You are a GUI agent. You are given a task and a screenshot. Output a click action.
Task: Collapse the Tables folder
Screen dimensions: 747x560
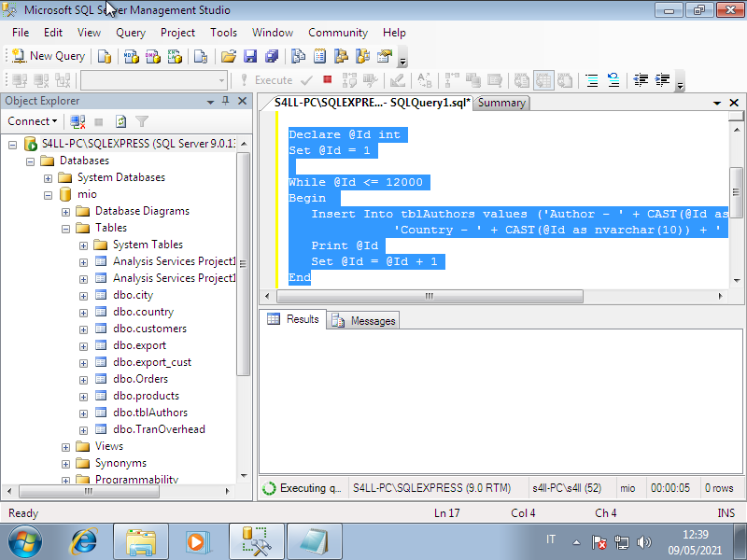pos(64,227)
